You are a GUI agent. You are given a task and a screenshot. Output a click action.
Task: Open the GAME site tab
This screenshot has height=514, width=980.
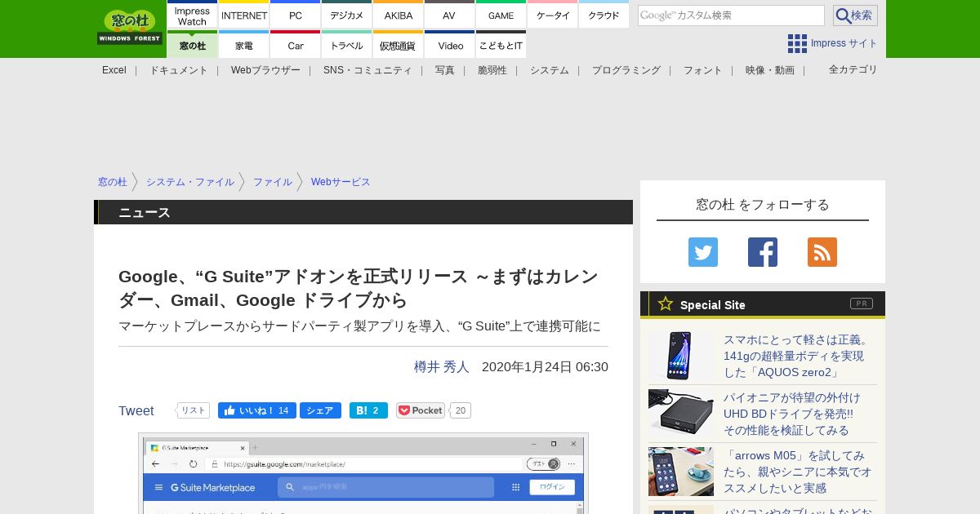point(501,15)
